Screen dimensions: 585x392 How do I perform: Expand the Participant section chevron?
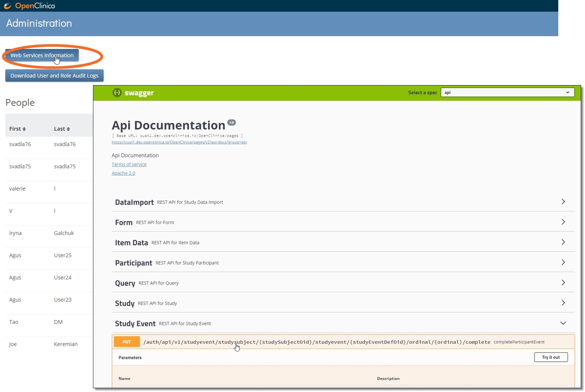point(563,262)
